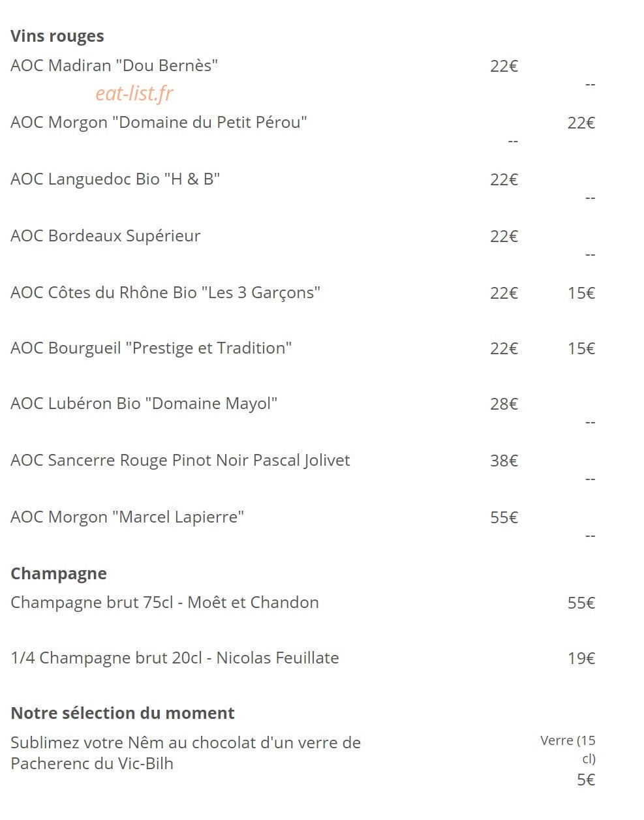Screen dimensions: 644x820
Task: Click AOC Madiran "Dou Bernès" wine entry
Action: coord(114,66)
